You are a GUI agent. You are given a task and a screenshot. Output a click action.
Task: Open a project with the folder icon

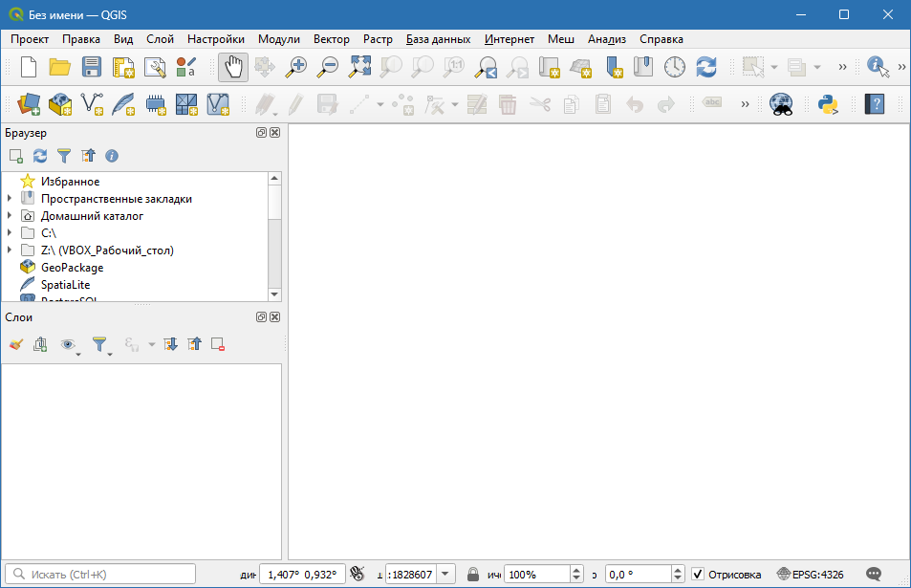[x=60, y=67]
